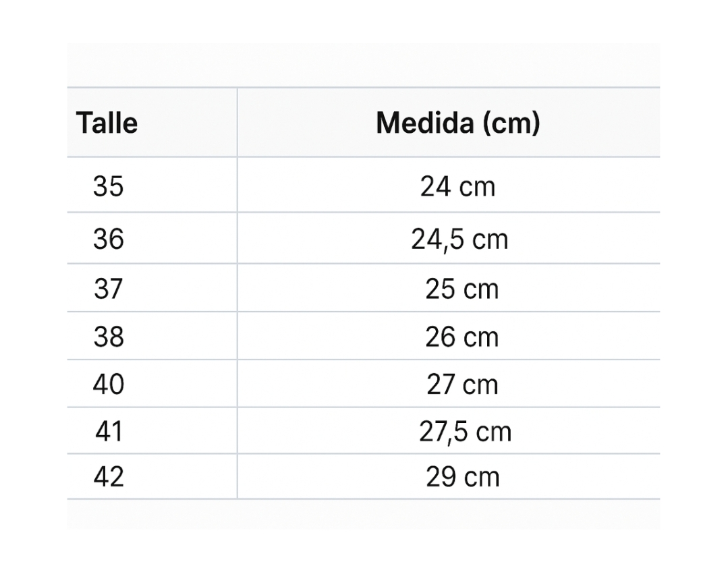This screenshot has height=566, width=728.
Task: Click the 25 cm measurement cell
Action: click(461, 289)
